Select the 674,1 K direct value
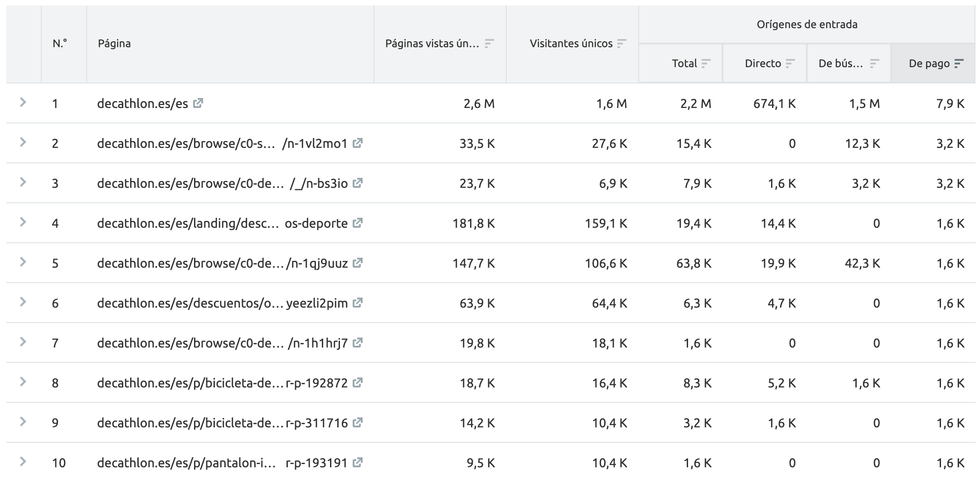The height and width of the screenshot is (480, 980). (774, 104)
